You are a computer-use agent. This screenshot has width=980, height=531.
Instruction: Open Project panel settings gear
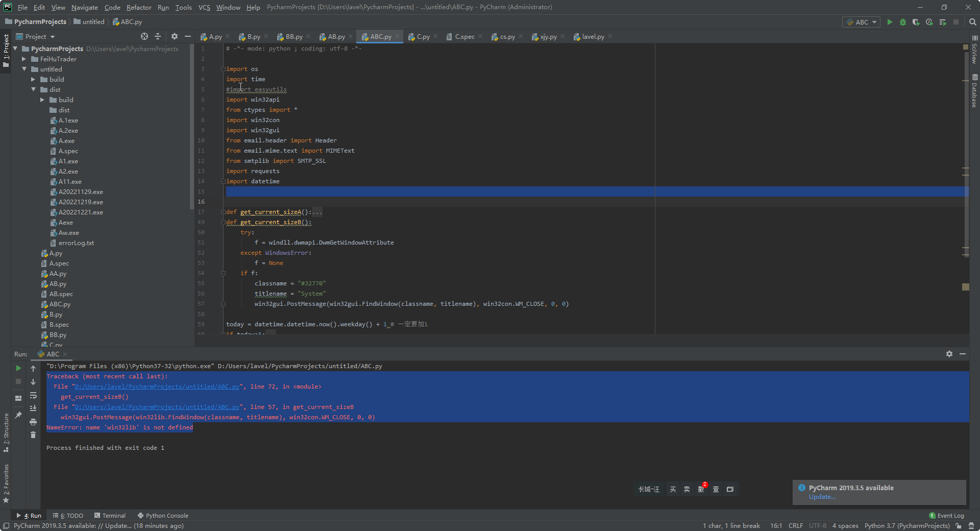coord(175,36)
